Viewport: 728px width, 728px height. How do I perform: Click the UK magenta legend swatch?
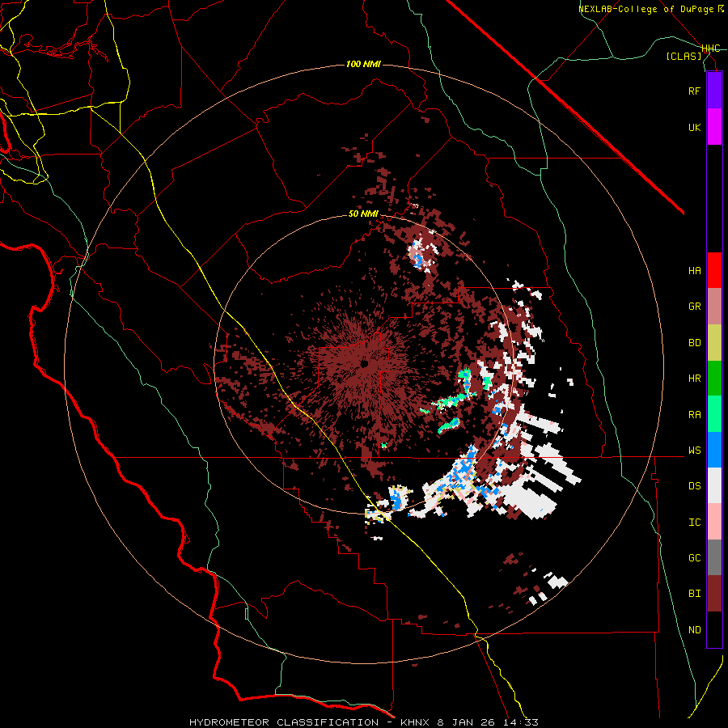click(x=714, y=127)
